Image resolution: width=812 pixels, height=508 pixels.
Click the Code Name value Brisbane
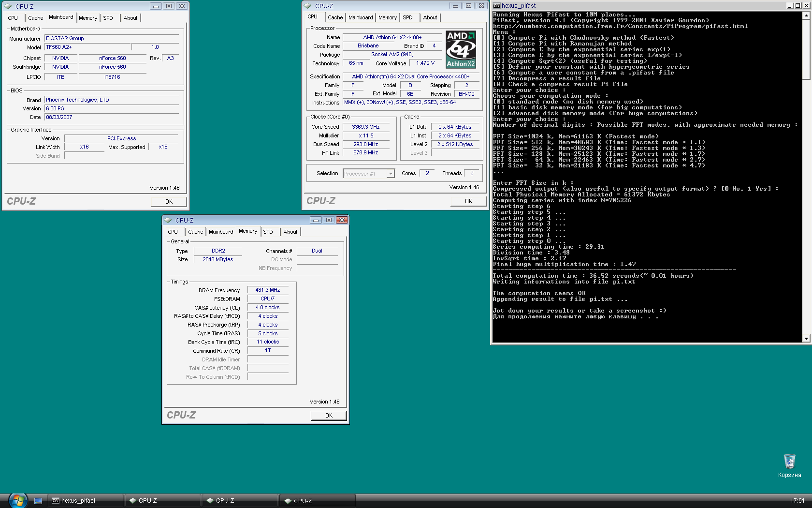(368, 45)
